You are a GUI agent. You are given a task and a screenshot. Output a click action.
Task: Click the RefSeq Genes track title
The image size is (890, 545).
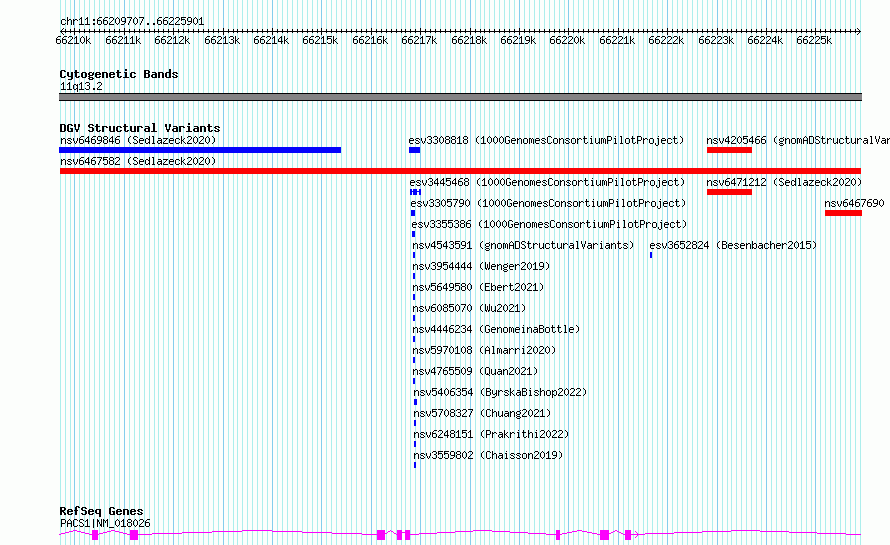pyautogui.click(x=101, y=511)
